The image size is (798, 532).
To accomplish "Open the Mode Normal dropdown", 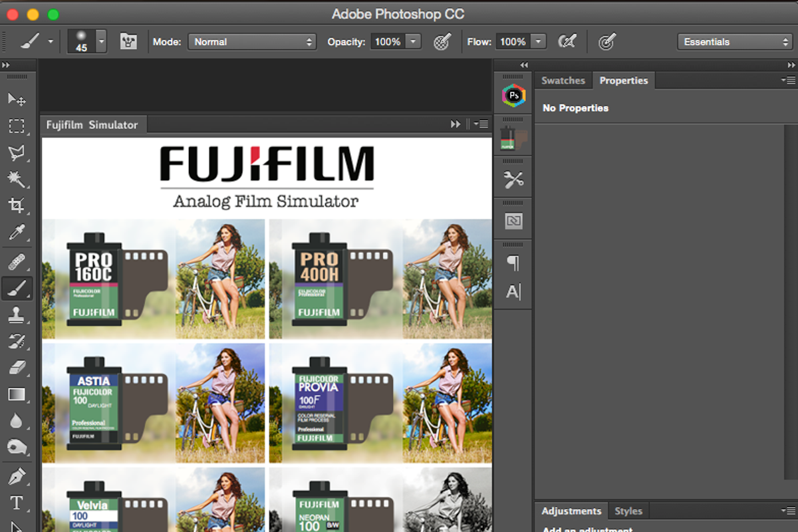I will point(252,41).
